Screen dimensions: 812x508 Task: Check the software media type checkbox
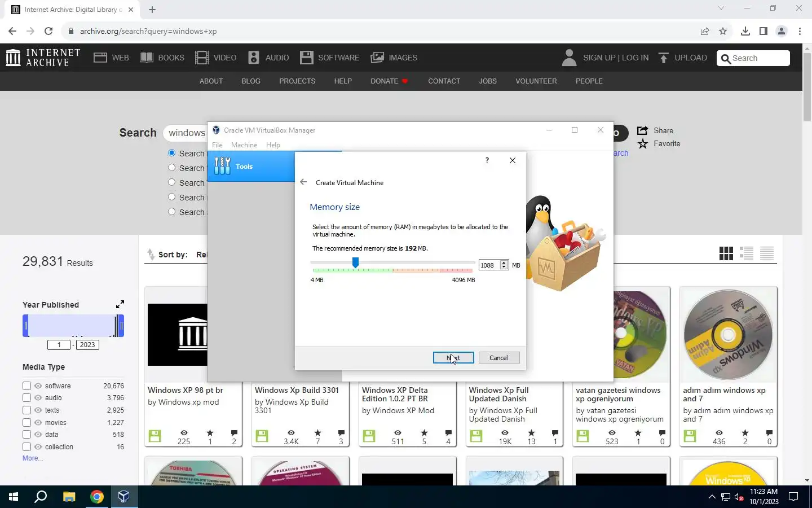click(27, 386)
